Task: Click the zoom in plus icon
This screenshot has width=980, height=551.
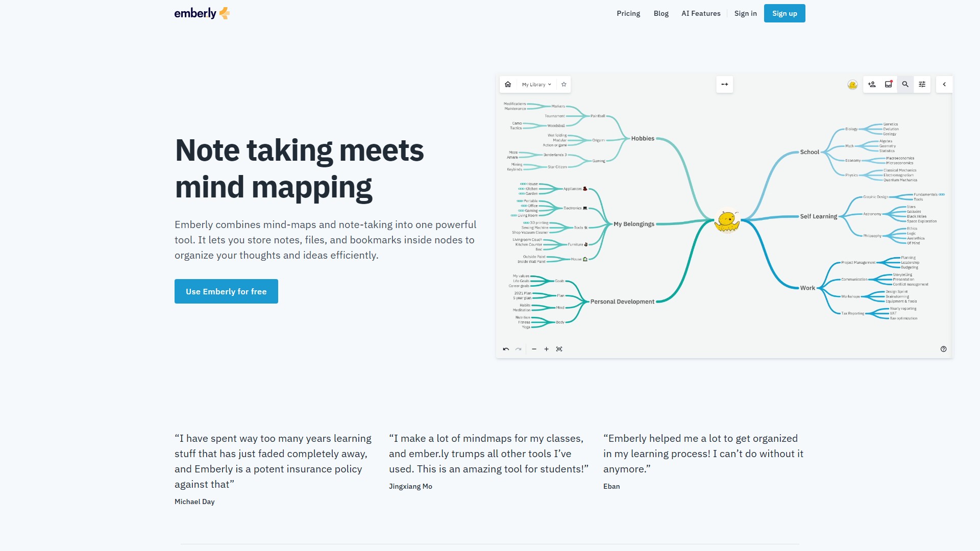Action: [x=547, y=349]
